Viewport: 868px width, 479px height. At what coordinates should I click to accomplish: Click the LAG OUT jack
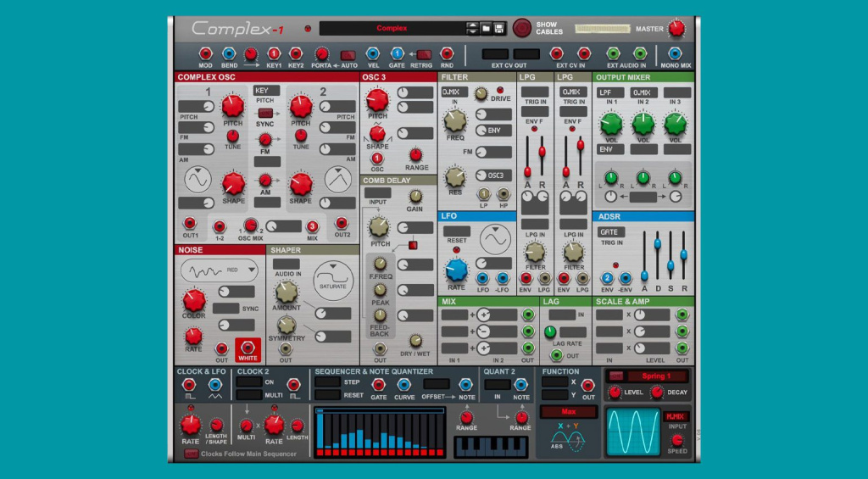tap(556, 355)
